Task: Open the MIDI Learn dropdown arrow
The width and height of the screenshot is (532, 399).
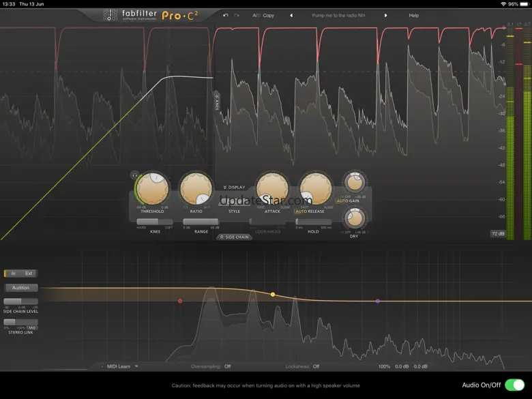Action: [136, 366]
